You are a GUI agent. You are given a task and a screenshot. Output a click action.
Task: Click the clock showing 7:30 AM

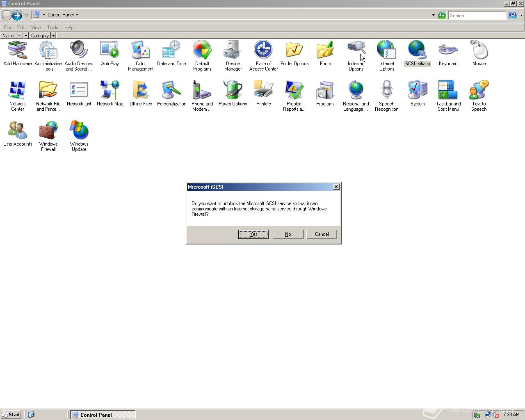[x=511, y=415]
